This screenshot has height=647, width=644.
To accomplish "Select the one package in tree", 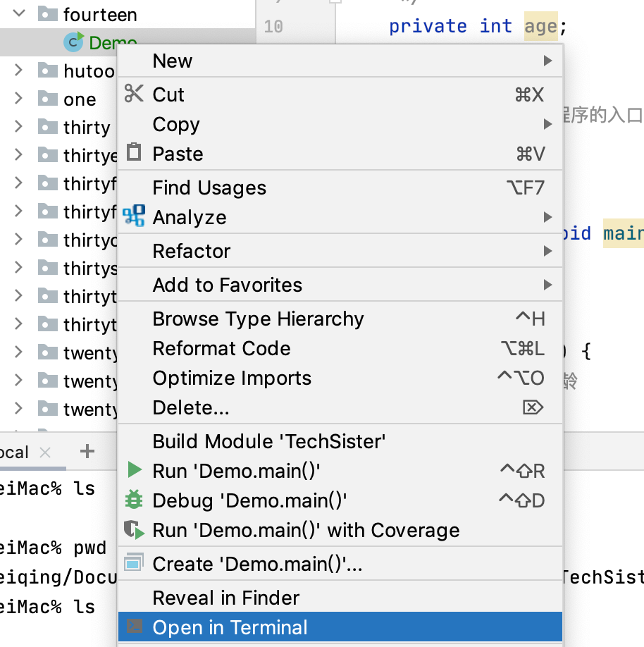I will pyautogui.click(x=79, y=99).
